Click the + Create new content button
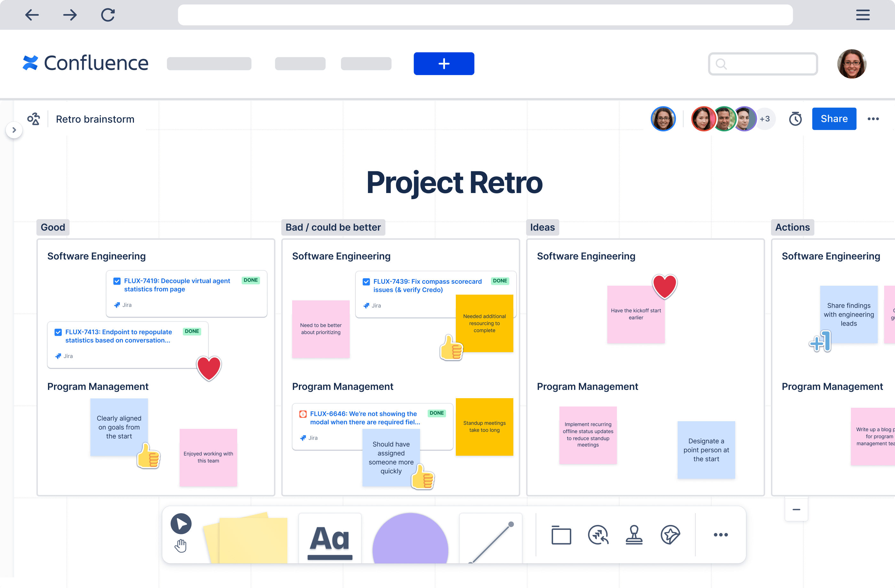Image resolution: width=895 pixels, height=588 pixels. pyautogui.click(x=444, y=63)
